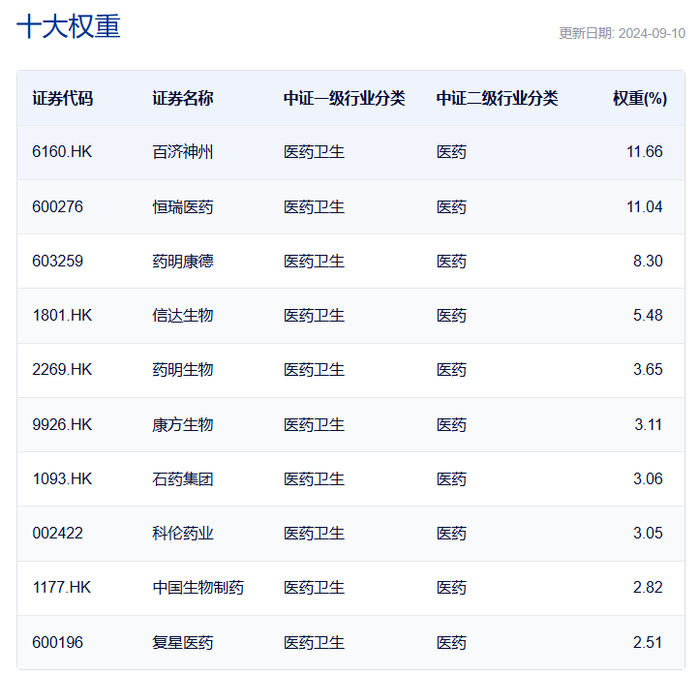Click weight value 3.65
Viewport: 700px width, 679px height.
(648, 370)
